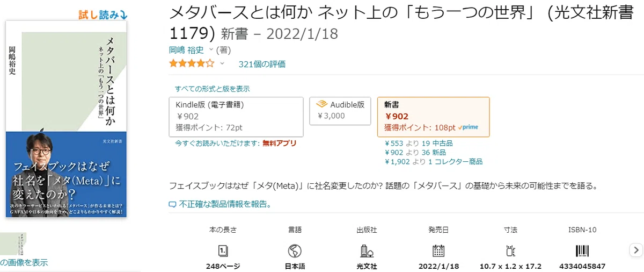Select the 新書 ￥902 format option

point(434,117)
